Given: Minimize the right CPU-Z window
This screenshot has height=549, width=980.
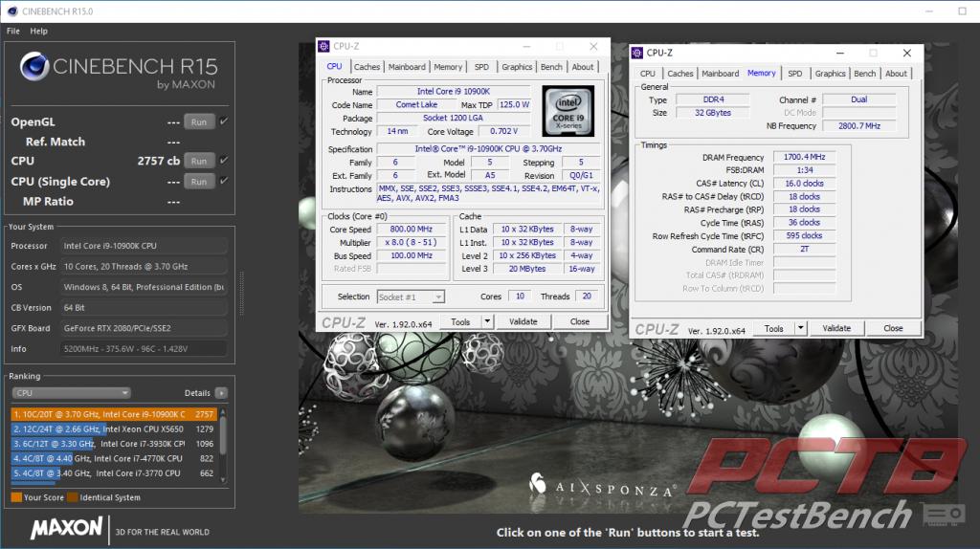Looking at the screenshot, I should click(840, 54).
